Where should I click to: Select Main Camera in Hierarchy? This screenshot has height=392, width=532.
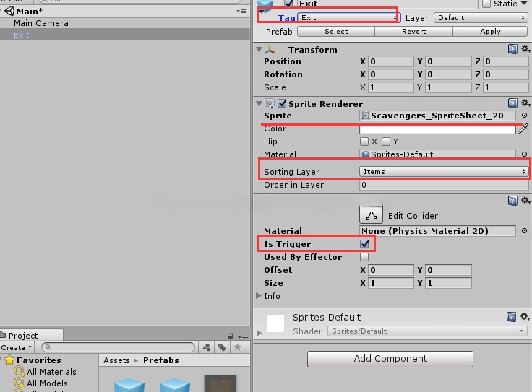40,23
